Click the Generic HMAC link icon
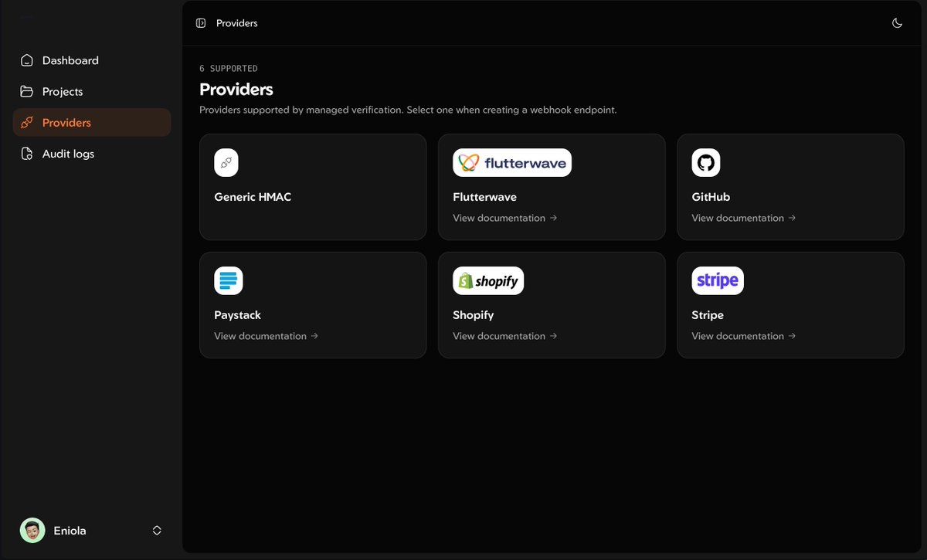The width and height of the screenshot is (927, 560). [226, 163]
